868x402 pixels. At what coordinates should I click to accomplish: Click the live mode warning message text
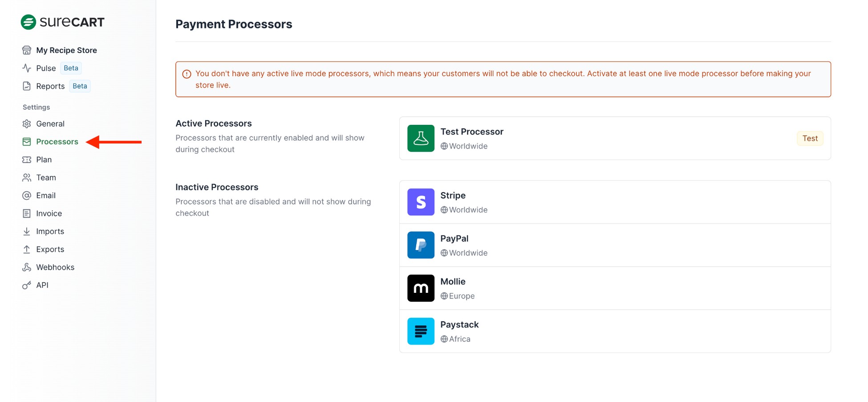click(x=503, y=79)
